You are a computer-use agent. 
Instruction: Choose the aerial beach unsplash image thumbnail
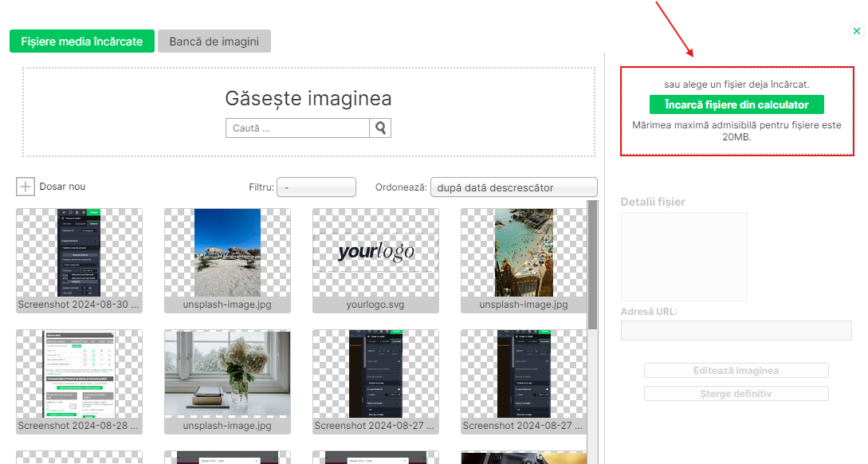coord(524,253)
